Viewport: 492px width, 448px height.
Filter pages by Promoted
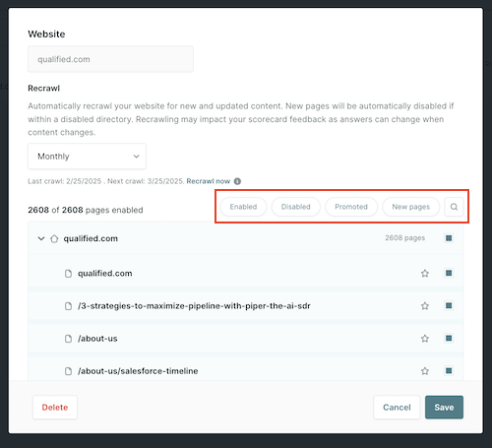click(x=351, y=207)
